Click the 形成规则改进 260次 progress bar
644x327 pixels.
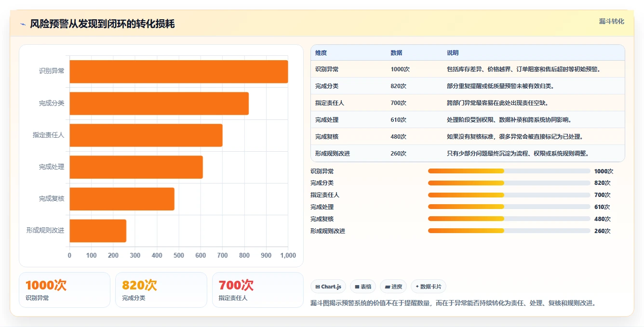(509, 231)
